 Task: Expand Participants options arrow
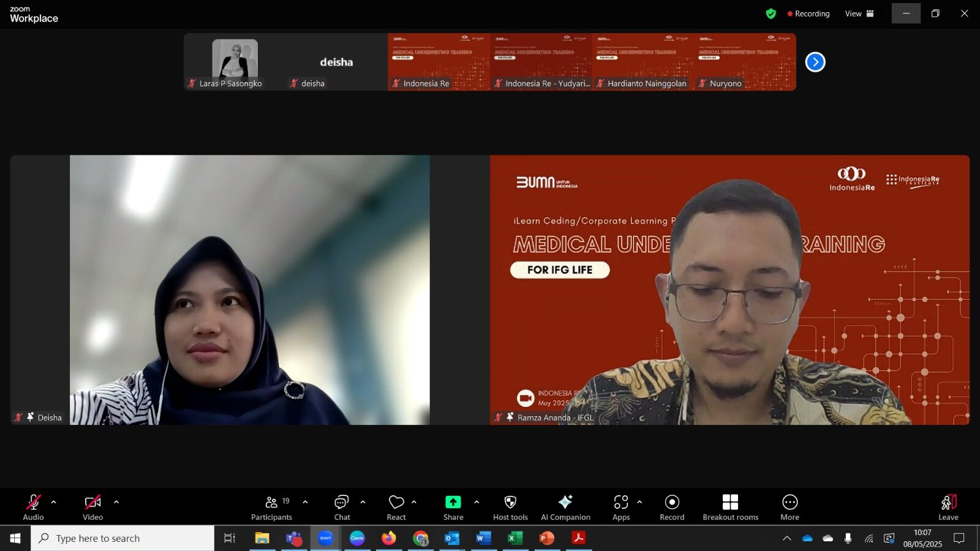305,502
